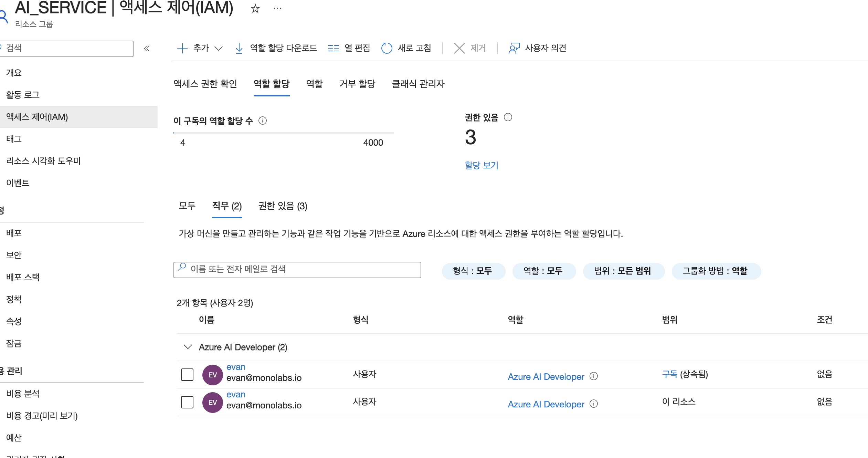The image size is (868, 458).
Task: Open the more options ellipsis menu
Action: tap(277, 8)
